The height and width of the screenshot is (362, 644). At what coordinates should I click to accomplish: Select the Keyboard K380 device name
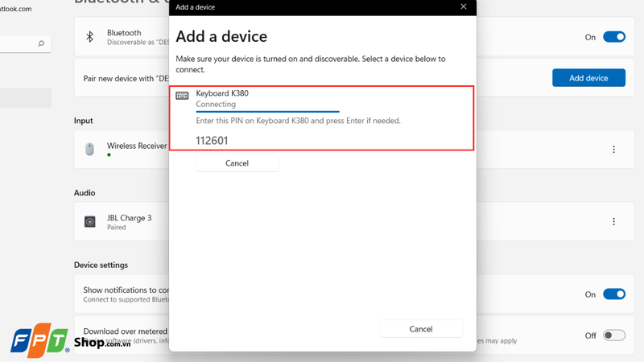[222, 93]
